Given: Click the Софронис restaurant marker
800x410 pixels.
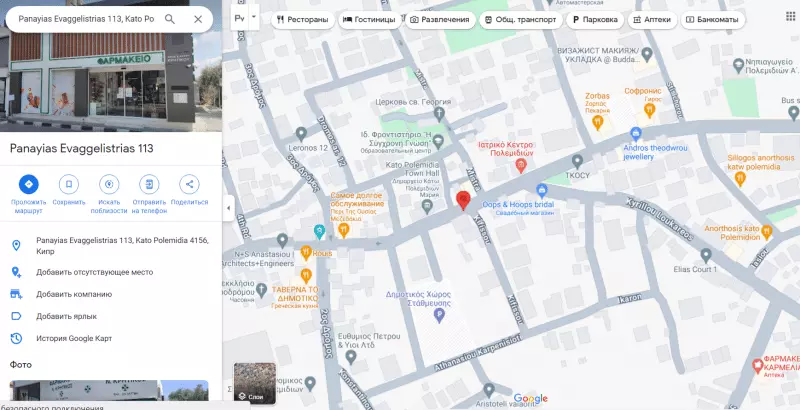Looking at the screenshot, I should (649, 110).
